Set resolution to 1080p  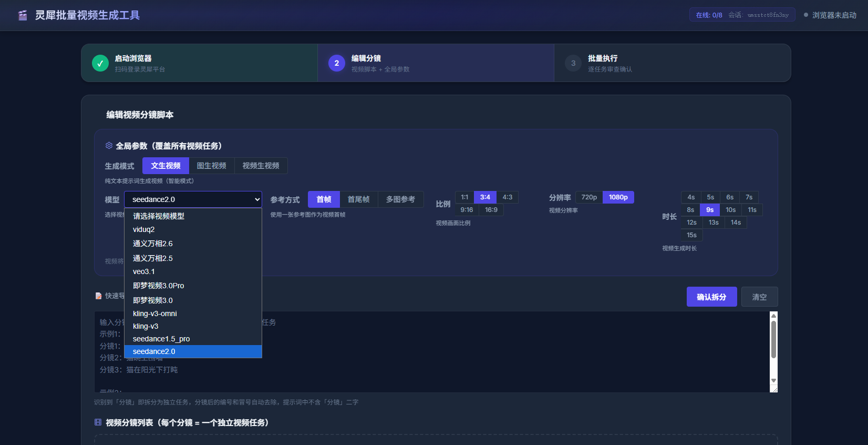pyautogui.click(x=618, y=197)
